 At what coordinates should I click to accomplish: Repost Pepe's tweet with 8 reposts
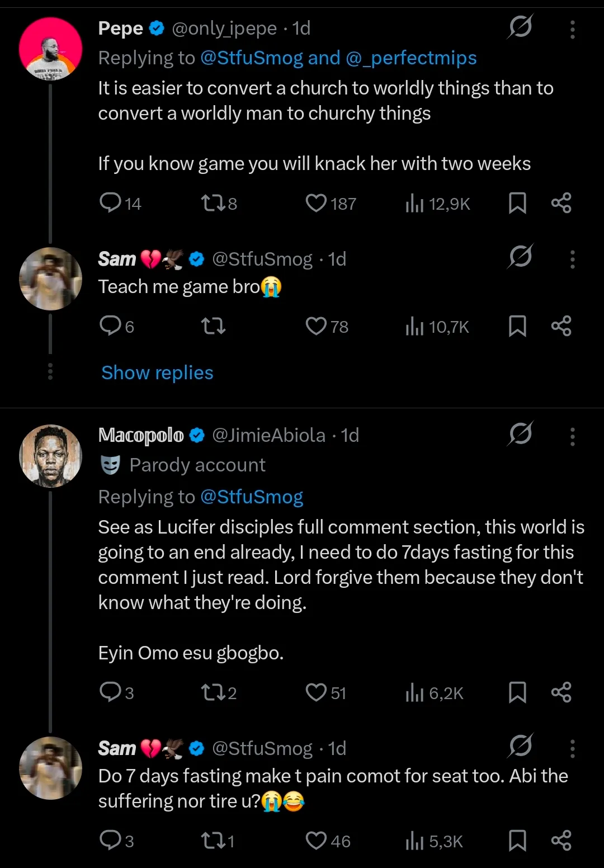(x=213, y=203)
